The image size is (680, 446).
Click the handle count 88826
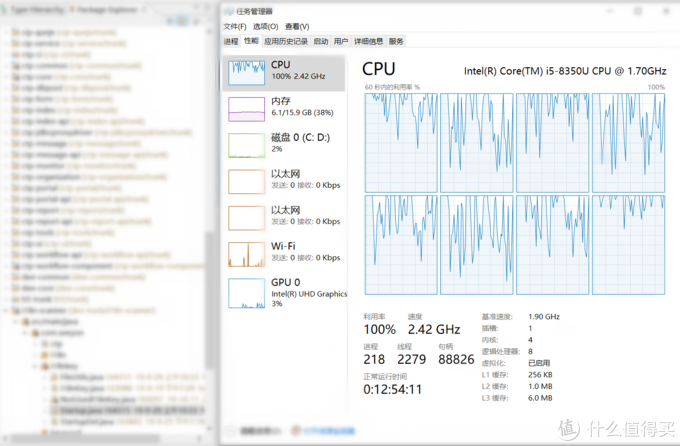[x=456, y=359]
